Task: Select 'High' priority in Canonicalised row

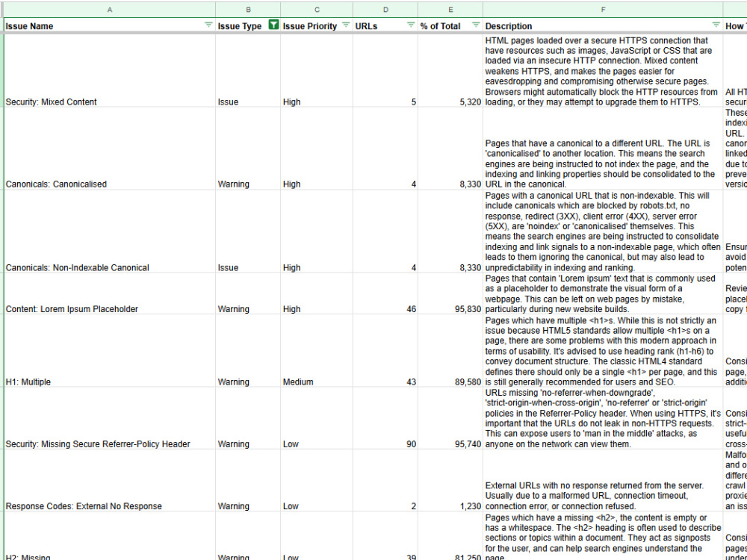Action: (317, 149)
